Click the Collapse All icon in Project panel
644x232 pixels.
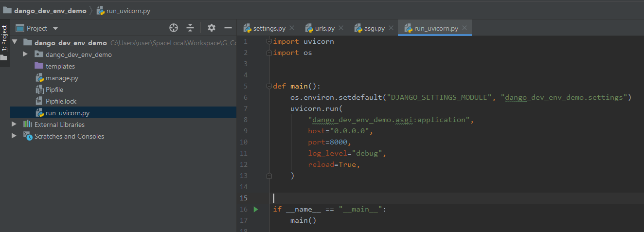tap(190, 28)
